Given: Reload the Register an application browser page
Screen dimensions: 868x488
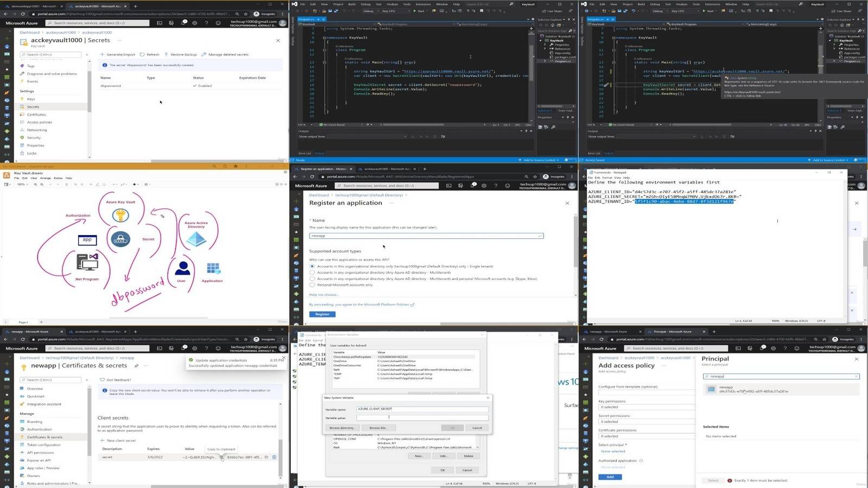Looking at the screenshot, I should [x=312, y=176].
